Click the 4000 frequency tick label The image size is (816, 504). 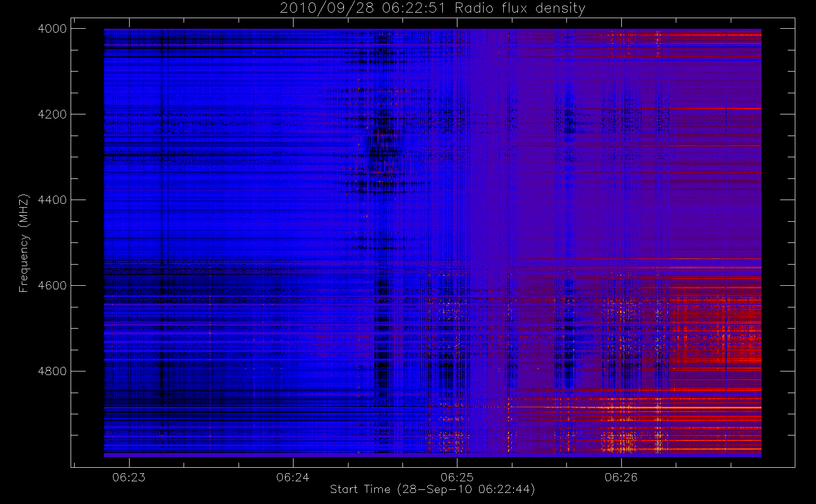(x=52, y=29)
